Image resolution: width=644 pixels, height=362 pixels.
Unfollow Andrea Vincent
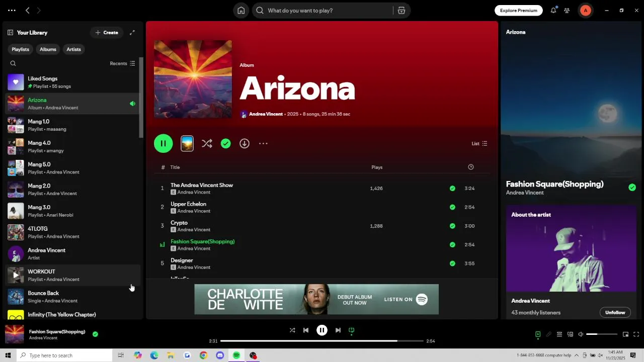615,312
